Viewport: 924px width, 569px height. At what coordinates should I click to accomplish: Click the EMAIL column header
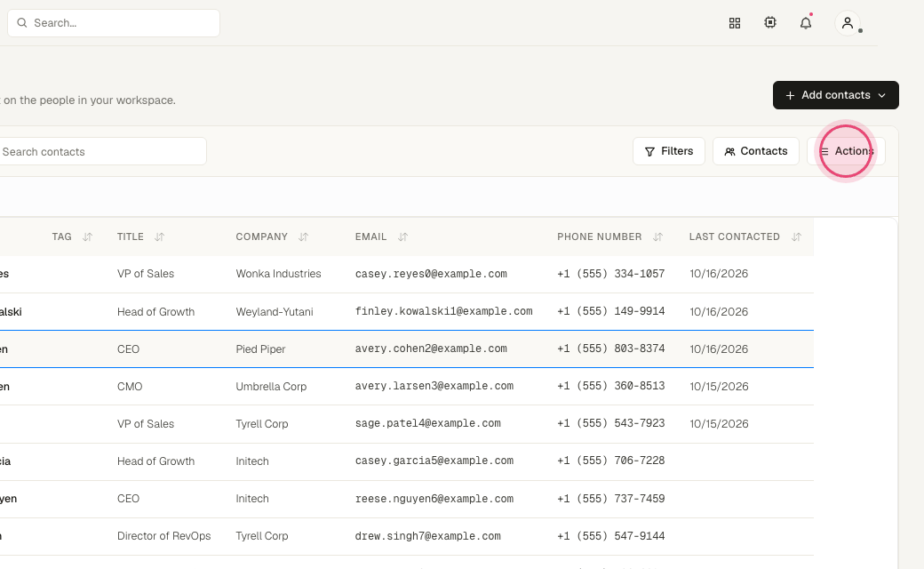click(x=370, y=236)
